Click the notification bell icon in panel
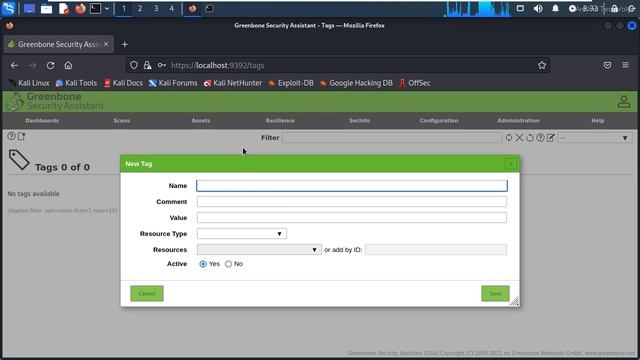Image resolution: width=640 pixels, height=360 pixels. (556, 8)
